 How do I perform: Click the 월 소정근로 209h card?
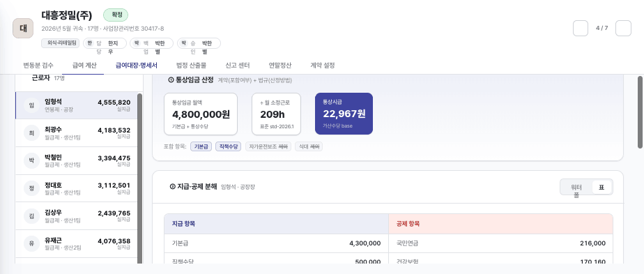pos(277,114)
